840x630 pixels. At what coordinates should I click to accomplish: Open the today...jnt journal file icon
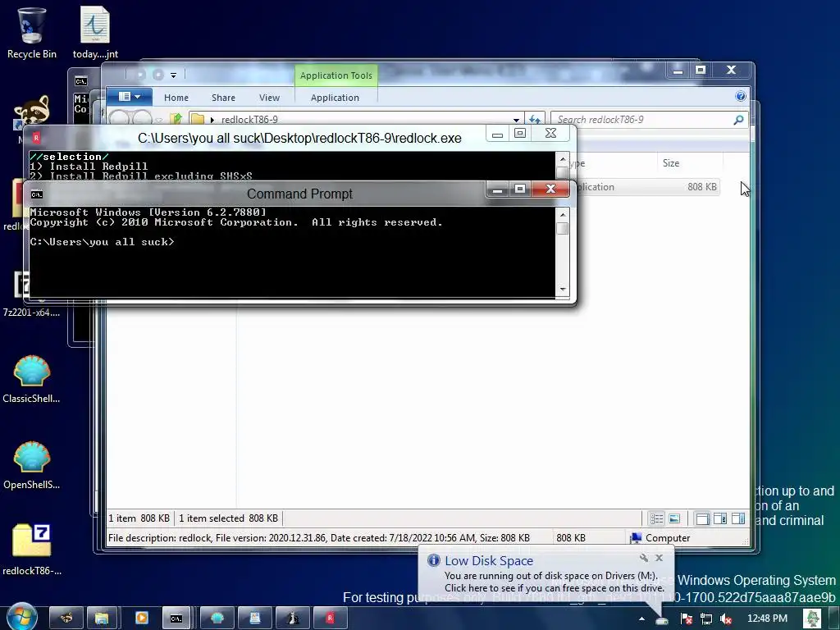click(95, 32)
